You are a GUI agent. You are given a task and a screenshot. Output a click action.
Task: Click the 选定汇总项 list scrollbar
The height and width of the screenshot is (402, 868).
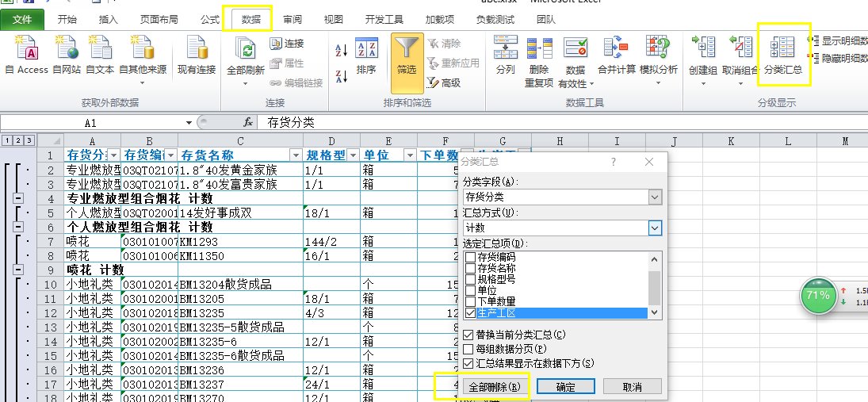coord(655,285)
